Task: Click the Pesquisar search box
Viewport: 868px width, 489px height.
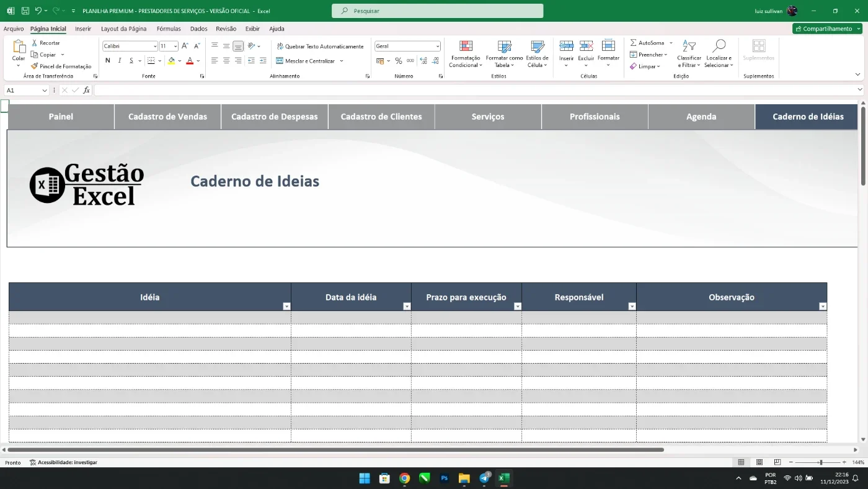Action: coord(438,11)
